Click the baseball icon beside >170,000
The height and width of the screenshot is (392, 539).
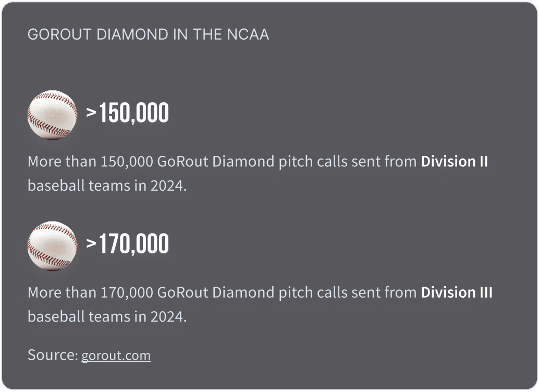tap(52, 246)
